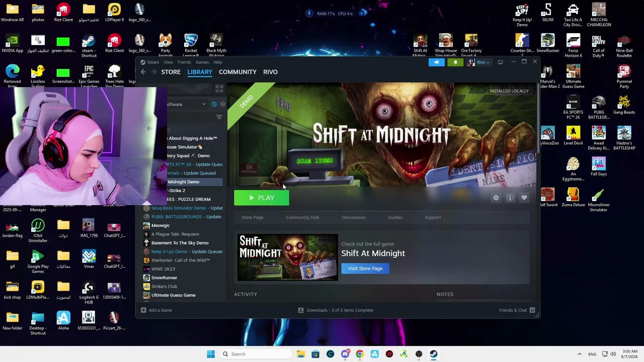The height and width of the screenshot is (362, 644).
Task: Open Discord from the taskbar
Action: (x=345, y=354)
